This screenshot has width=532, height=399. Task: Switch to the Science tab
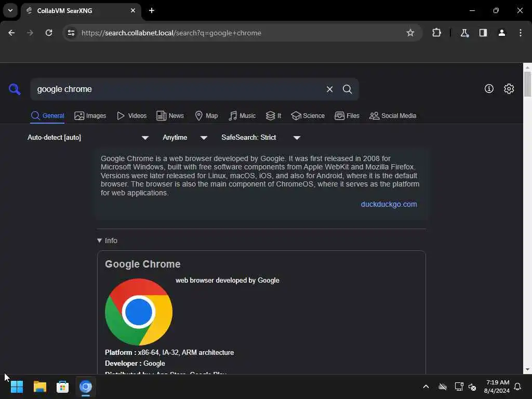308,116
